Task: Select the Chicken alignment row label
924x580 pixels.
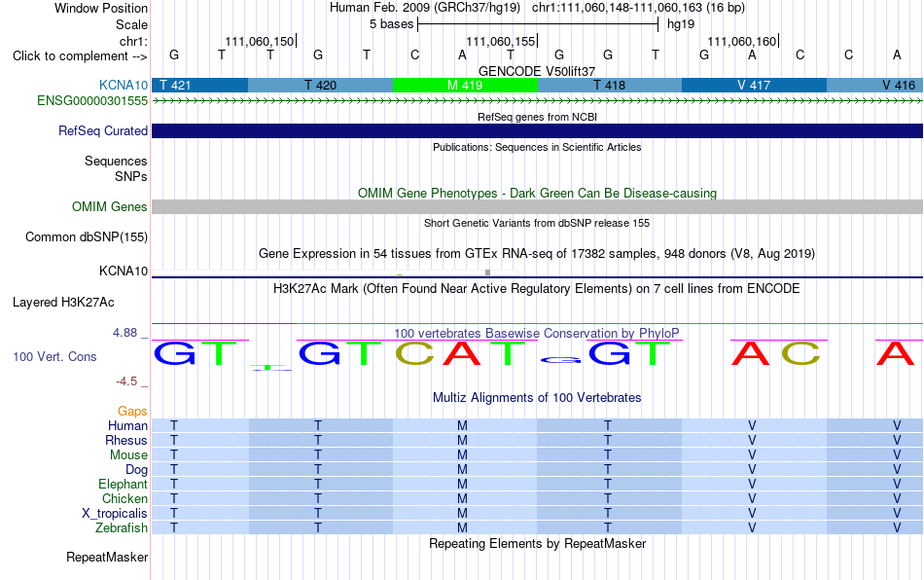Action: pyautogui.click(x=124, y=498)
